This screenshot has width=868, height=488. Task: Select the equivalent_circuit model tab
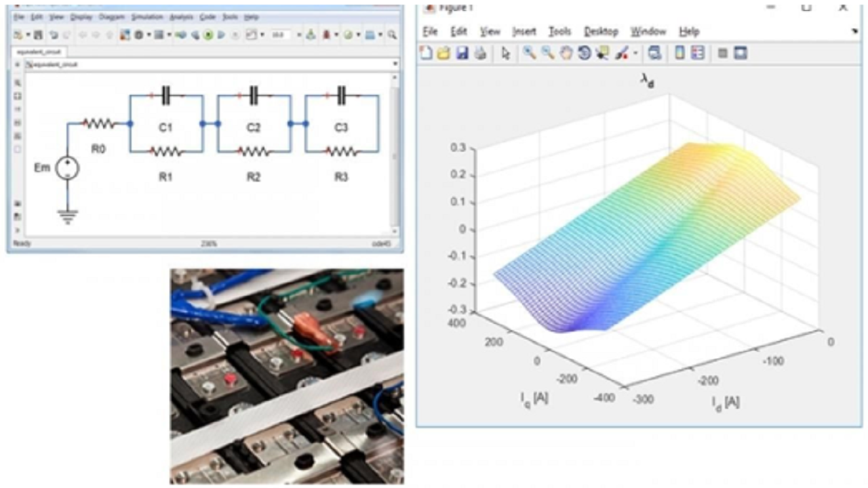pyautogui.click(x=38, y=51)
